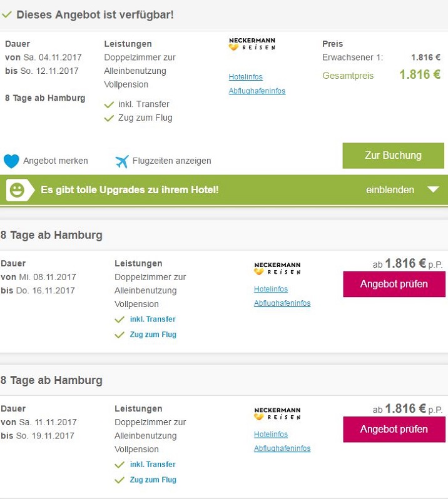Click green checkmark beside availability heading
Viewport: 448px width, 499px height.
click(x=8, y=14)
